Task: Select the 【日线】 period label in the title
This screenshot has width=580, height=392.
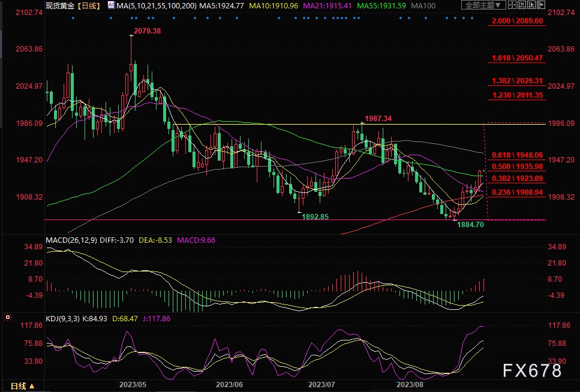Action: [x=88, y=5]
